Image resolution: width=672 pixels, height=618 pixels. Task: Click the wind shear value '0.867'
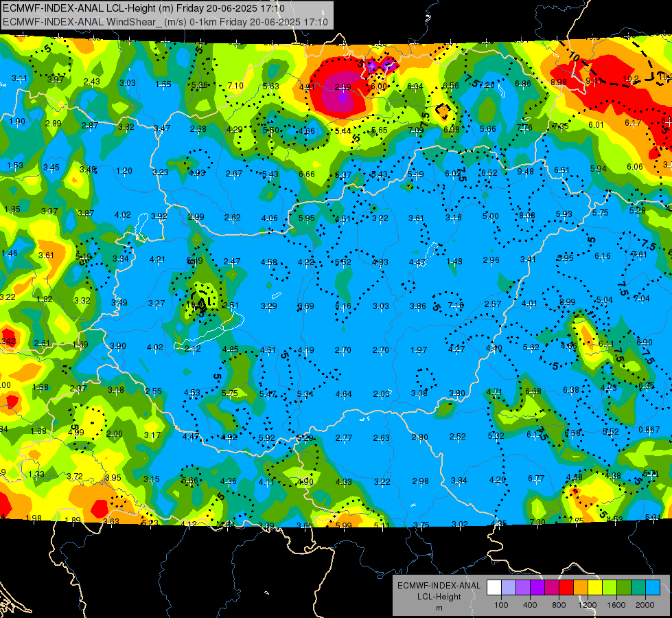click(x=649, y=430)
